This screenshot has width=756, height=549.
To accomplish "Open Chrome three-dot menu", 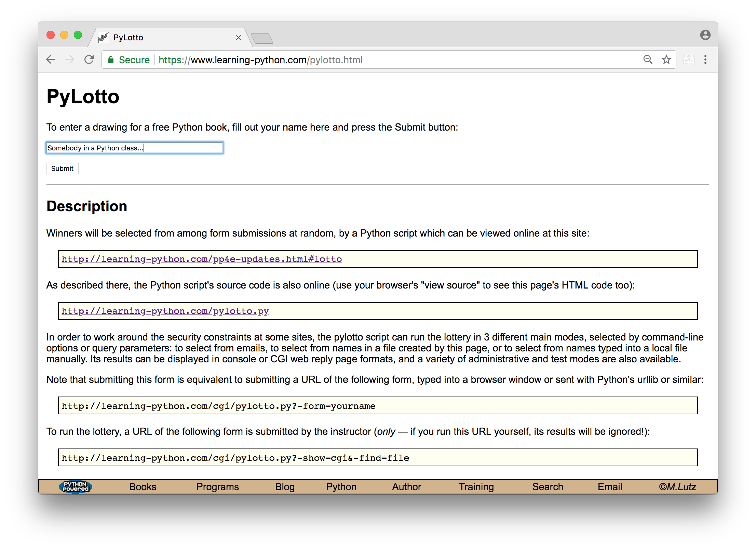I will click(705, 59).
